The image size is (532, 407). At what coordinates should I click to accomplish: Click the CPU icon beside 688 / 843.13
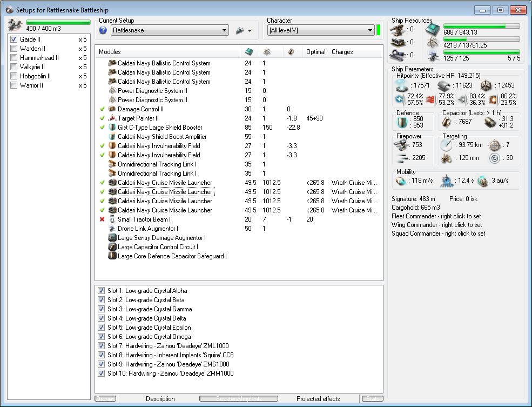pyautogui.click(x=433, y=30)
